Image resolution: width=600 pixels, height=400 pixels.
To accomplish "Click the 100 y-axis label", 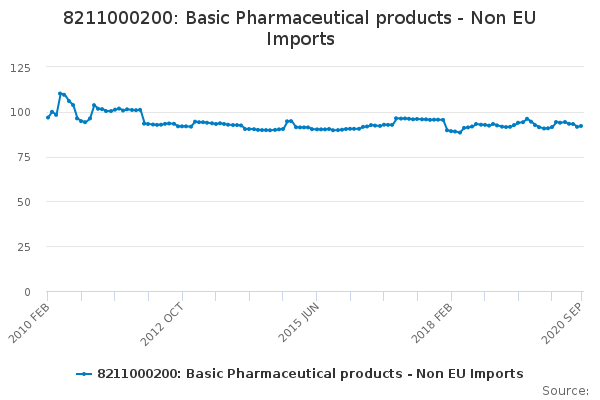I will pyautogui.click(x=19, y=112).
